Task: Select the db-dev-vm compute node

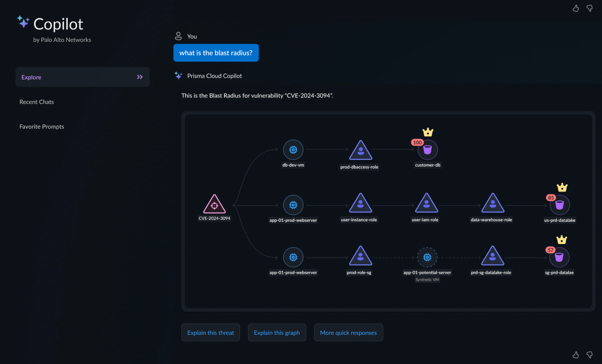Action: [x=293, y=150]
